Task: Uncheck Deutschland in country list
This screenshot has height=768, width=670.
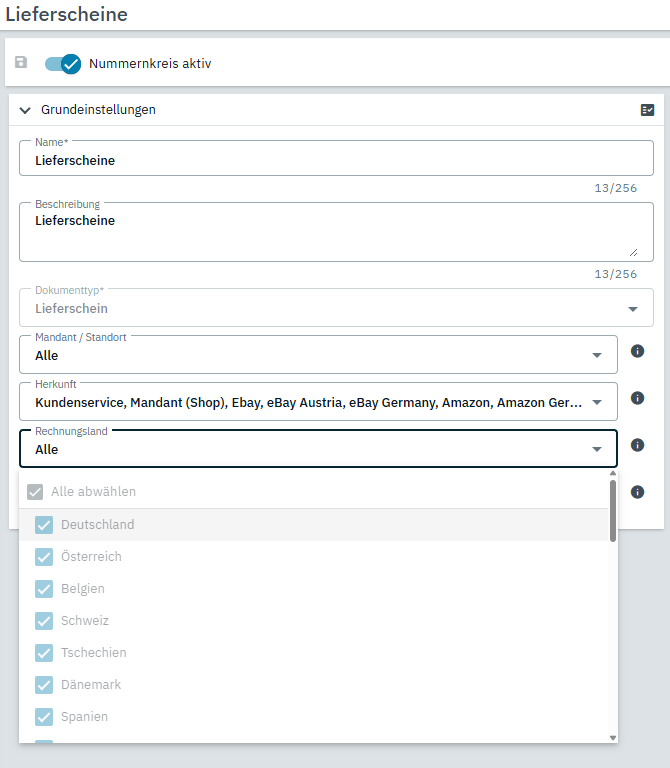Action: pos(44,525)
